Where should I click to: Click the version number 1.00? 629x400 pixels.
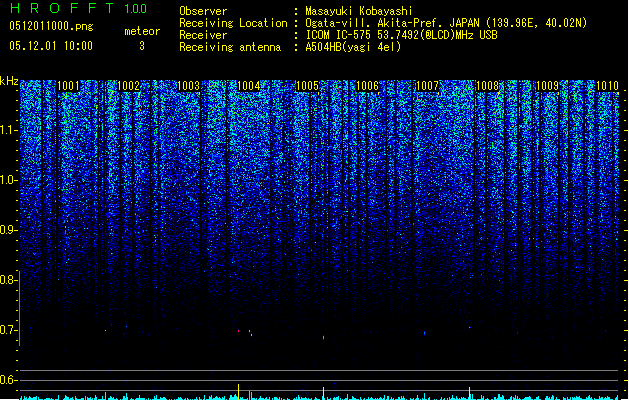(x=136, y=8)
